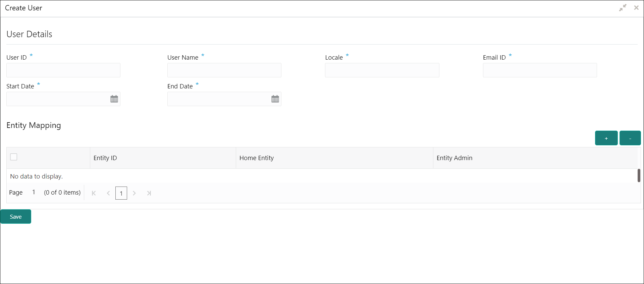Click the User ID input field

(63, 70)
